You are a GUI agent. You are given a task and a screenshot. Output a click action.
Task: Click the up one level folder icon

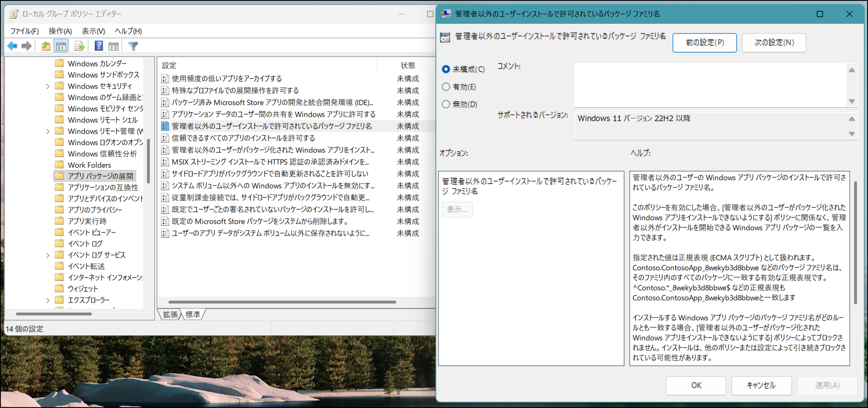click(x=46, y=46)
